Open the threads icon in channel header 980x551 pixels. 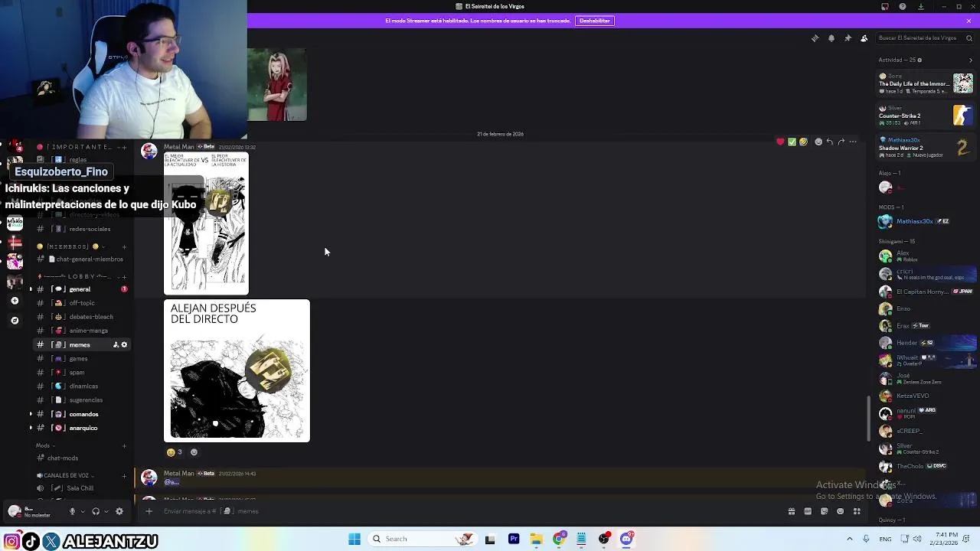815,38
